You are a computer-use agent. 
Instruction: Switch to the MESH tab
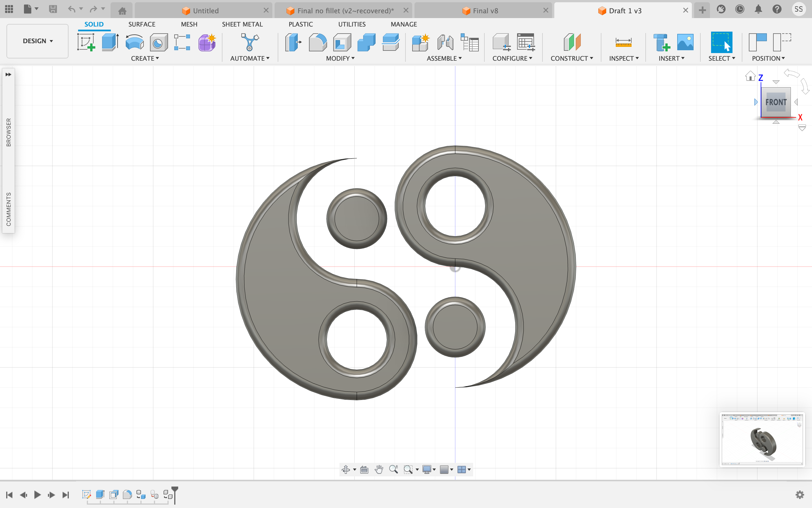click(x=189, y=24)
